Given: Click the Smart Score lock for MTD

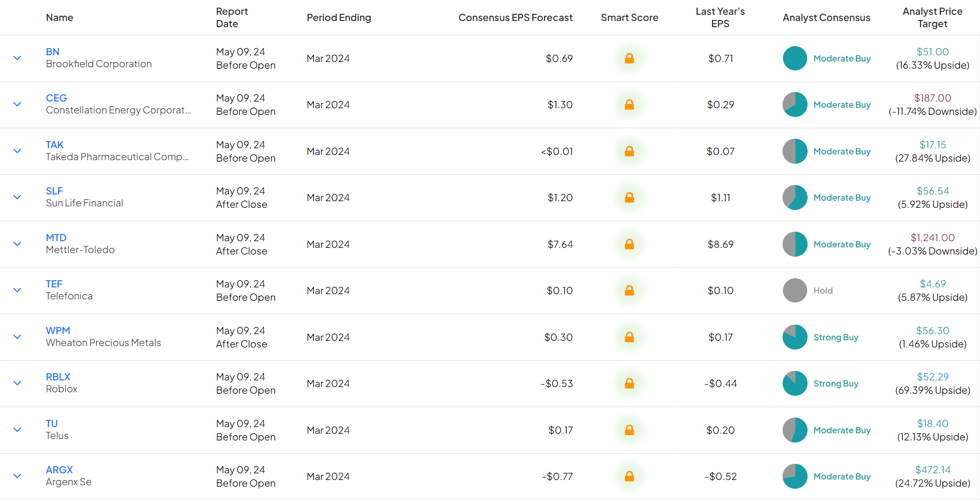Looking at the screenshot, I should point(629,244).
